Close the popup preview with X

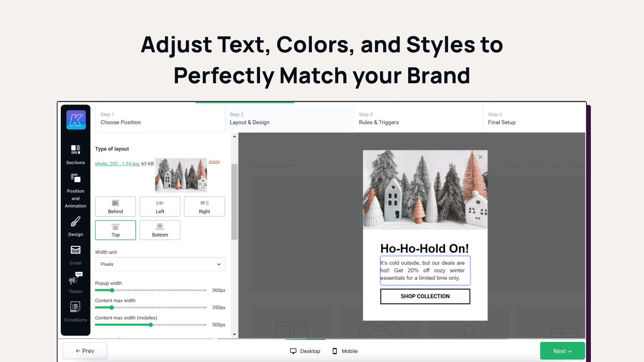[x=480, y=157]
